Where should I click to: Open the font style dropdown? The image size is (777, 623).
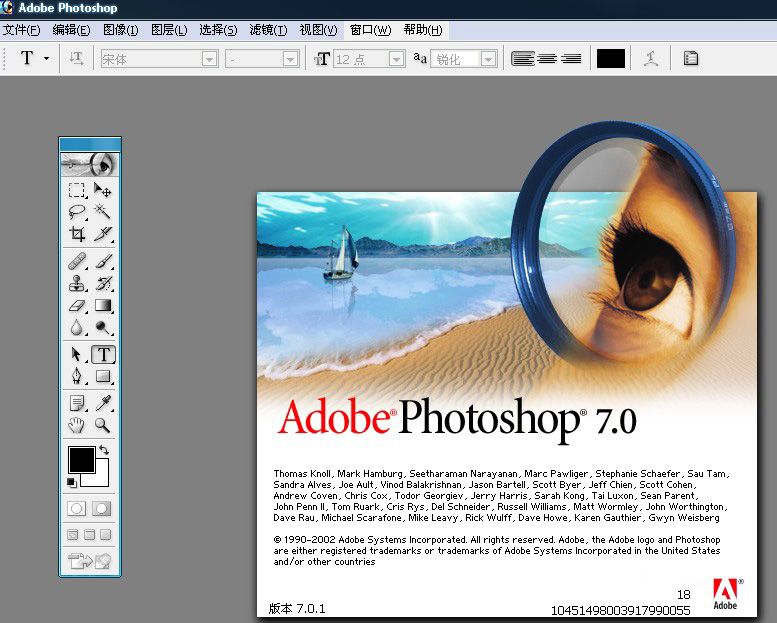[x=290, y=59]
